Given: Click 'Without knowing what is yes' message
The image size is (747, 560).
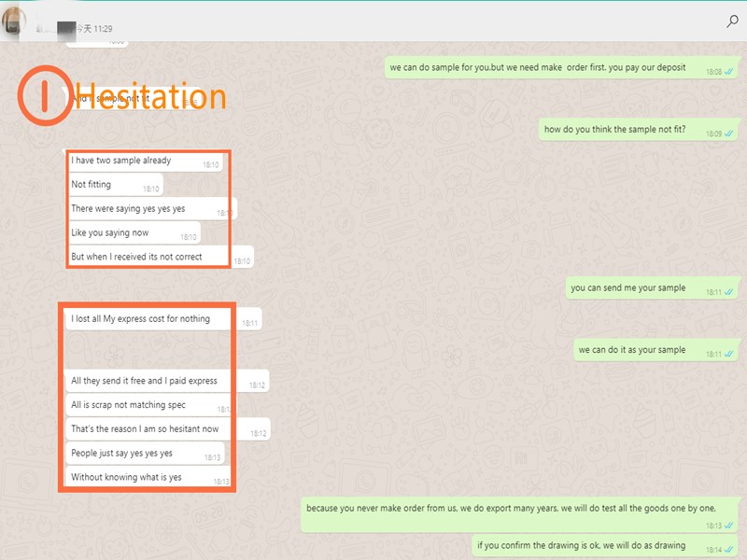Looking at the screenshot, I should [148, 477].
